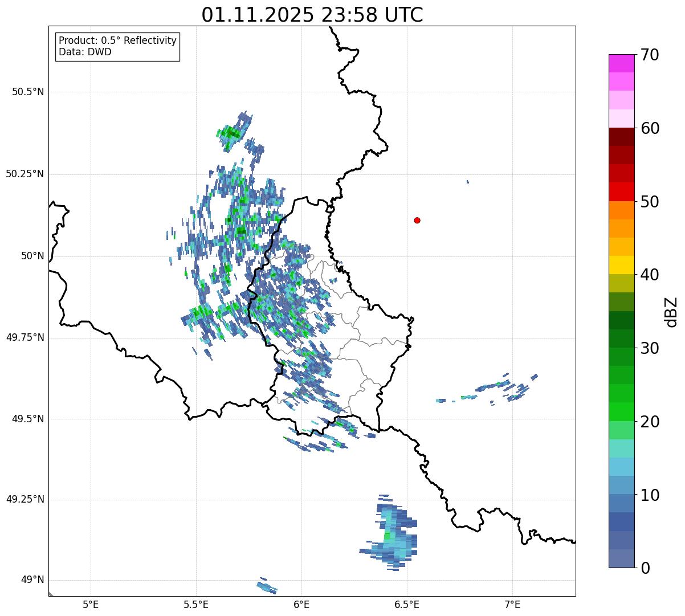
Task: Click the colorbar tick label 70
Action: click(x=650, y=55)
